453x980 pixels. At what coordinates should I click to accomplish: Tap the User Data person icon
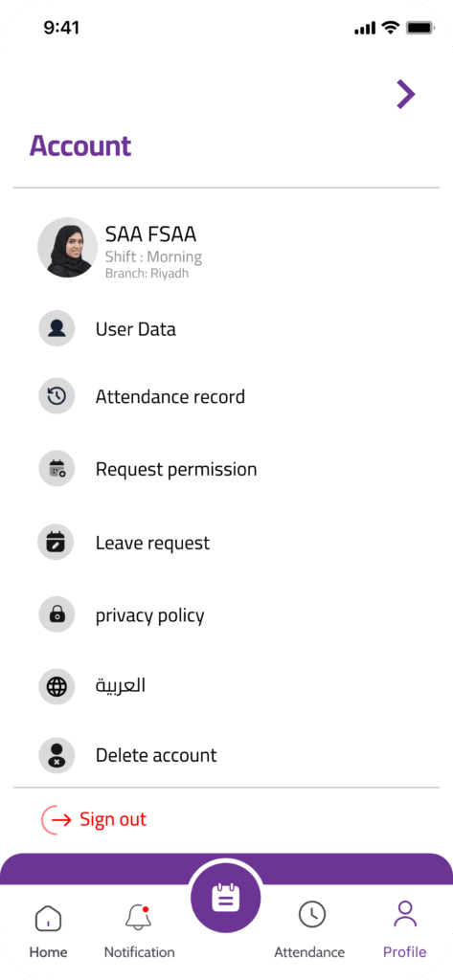click(57, 329)
